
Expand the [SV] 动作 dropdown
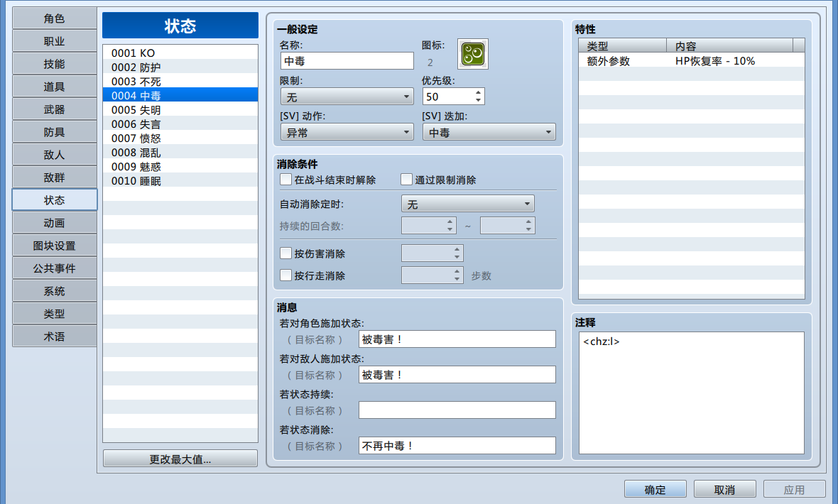point(347,132)
